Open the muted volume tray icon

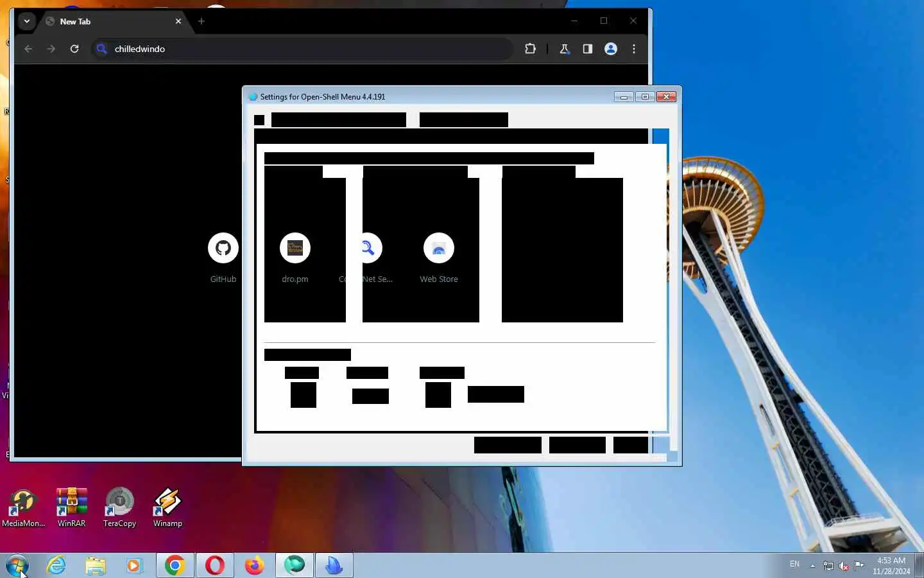(x=844, y=566)
